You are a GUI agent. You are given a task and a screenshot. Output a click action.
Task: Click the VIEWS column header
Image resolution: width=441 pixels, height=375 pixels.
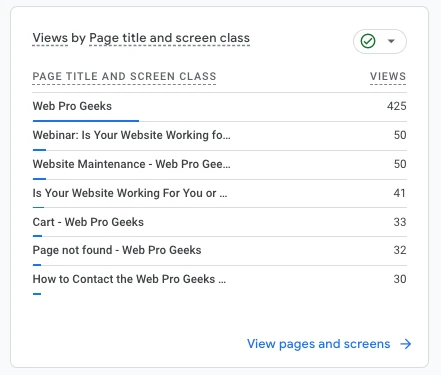tap(388, 76)
